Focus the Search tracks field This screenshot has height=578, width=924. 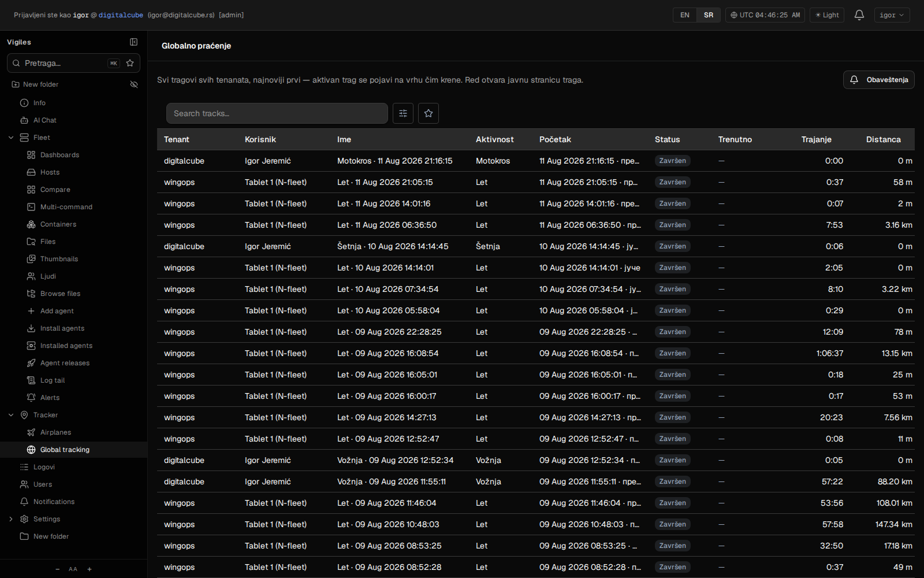click(277, 113)
